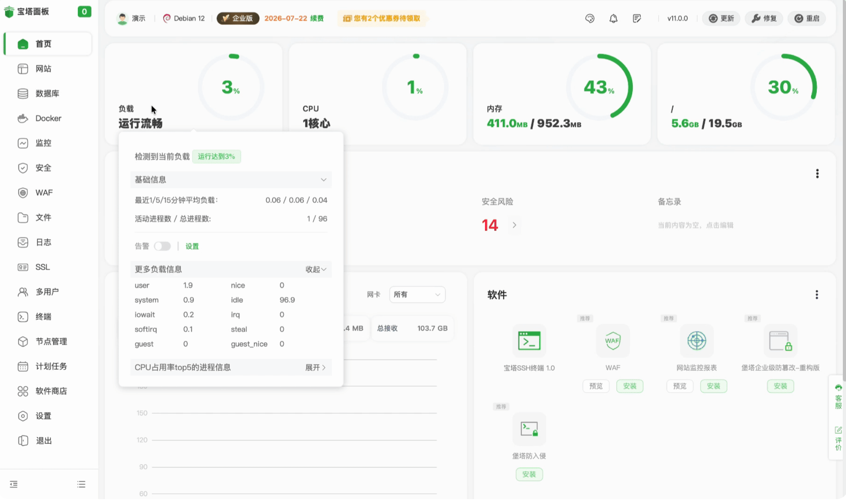Toggle the 告警 load alarm switch

162,246
